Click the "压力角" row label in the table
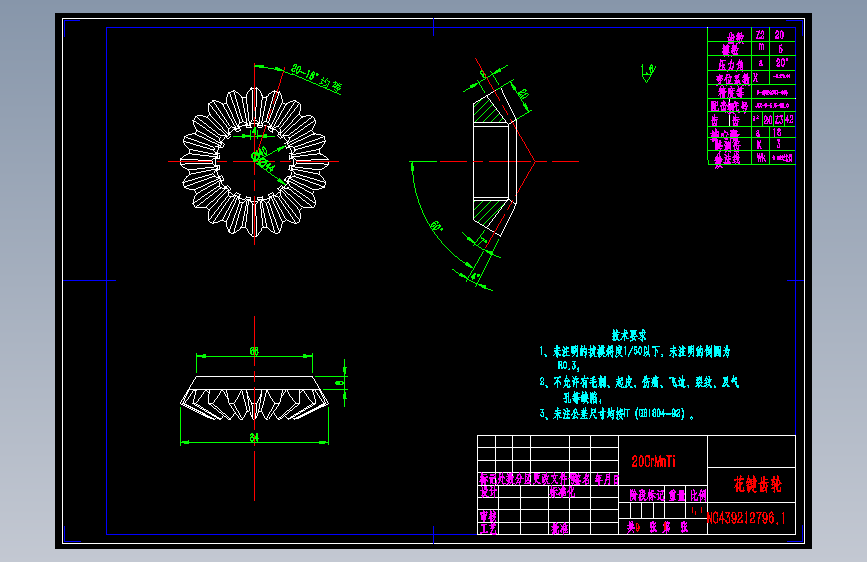Viewport: 867px width, 562px height. [730, 64]
